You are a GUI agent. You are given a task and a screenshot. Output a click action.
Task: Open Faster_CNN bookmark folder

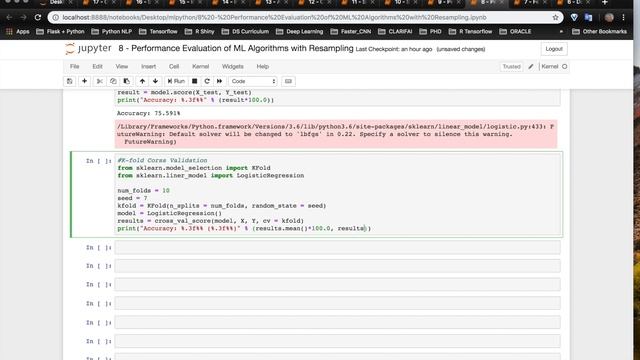[351, 31]
